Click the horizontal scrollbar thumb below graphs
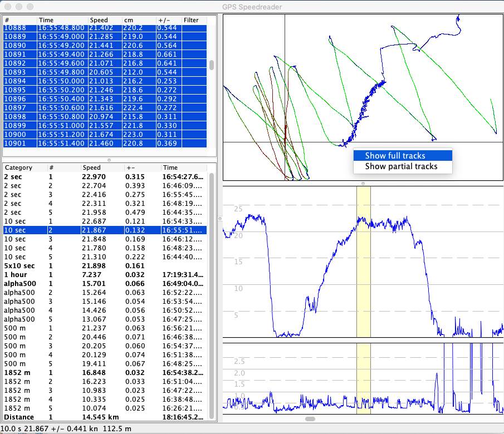504x434 pixels. pos(310,419)
